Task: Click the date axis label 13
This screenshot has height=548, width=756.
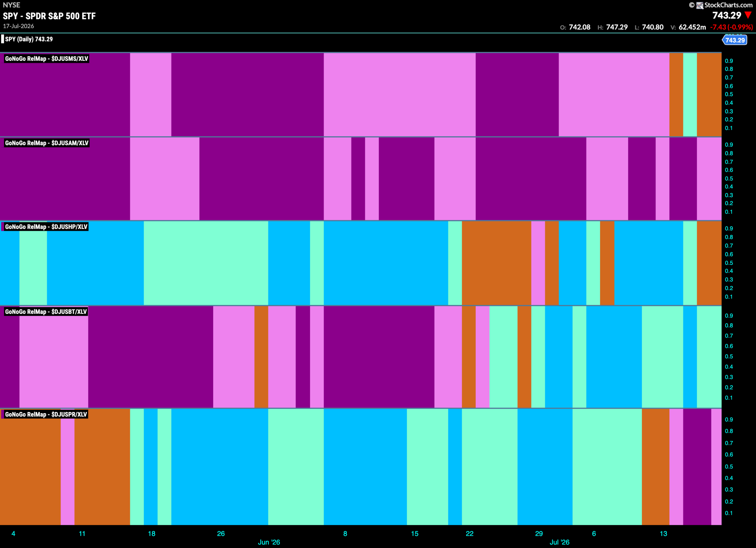Action: point(664,534)
